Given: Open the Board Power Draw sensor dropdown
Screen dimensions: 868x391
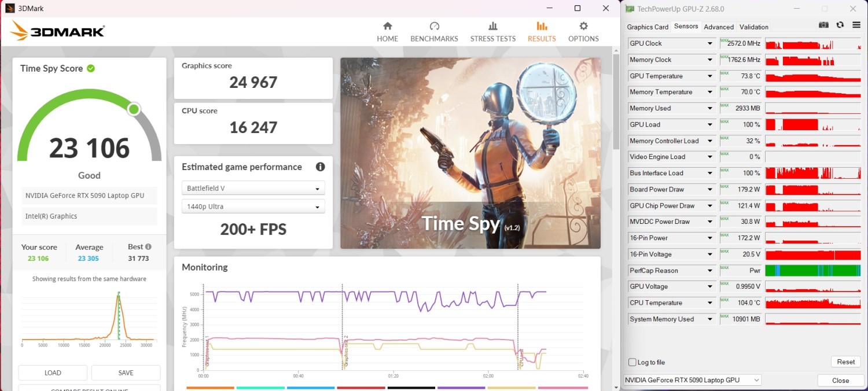Looking at the screenshot, I should (710, 189).
